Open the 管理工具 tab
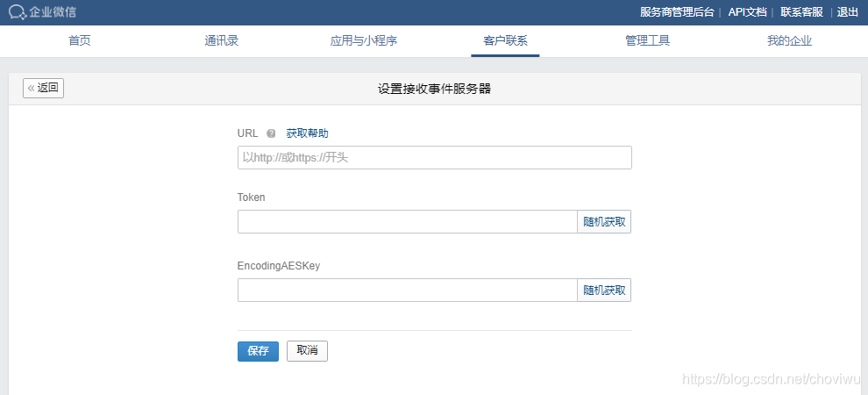868x395 pixels. (x=648, y=41)
